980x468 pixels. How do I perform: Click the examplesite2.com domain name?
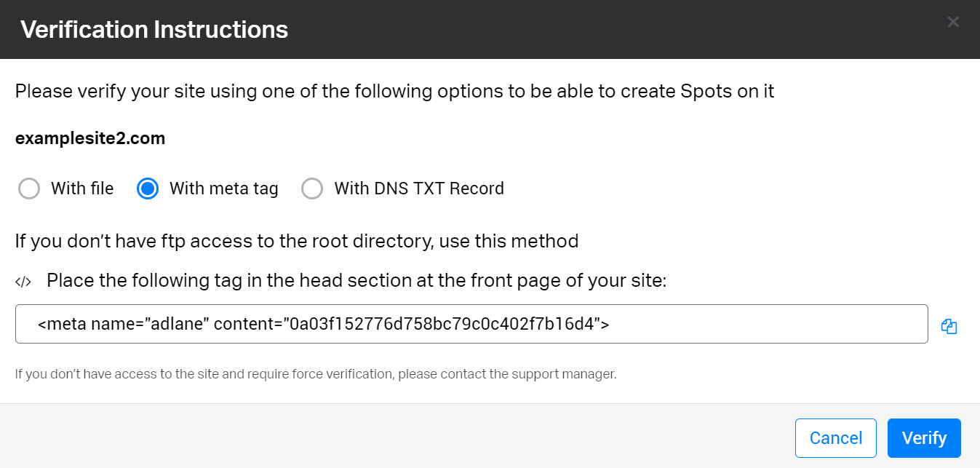click(x=90, y=138)
